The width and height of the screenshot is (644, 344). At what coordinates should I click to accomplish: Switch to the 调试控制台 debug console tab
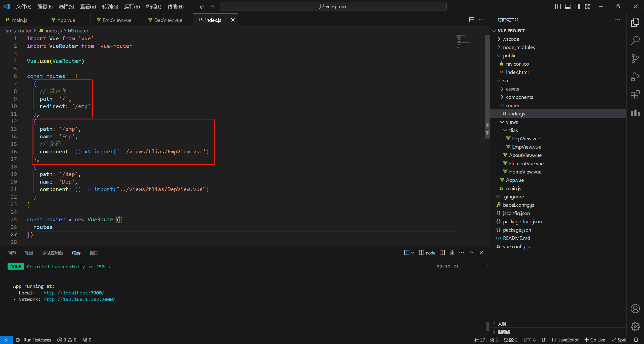[x=53, y=253]
